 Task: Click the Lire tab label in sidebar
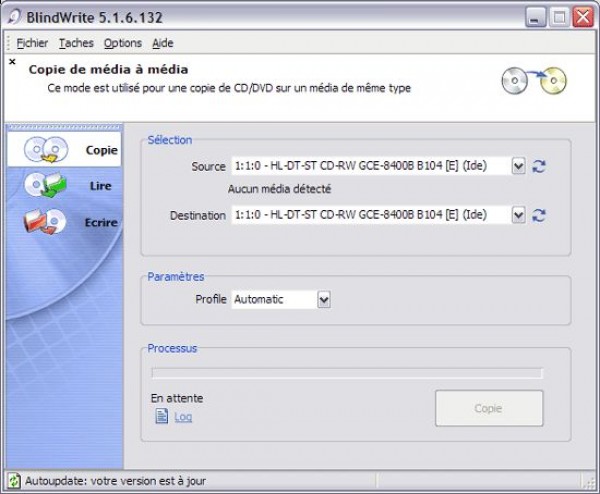[101, 186]
